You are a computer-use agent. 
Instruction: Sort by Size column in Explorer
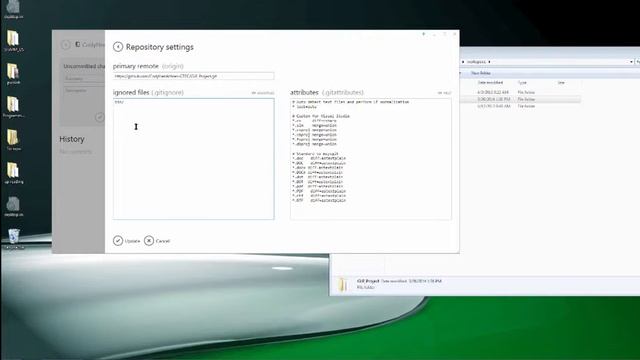(x=561, y=82)
